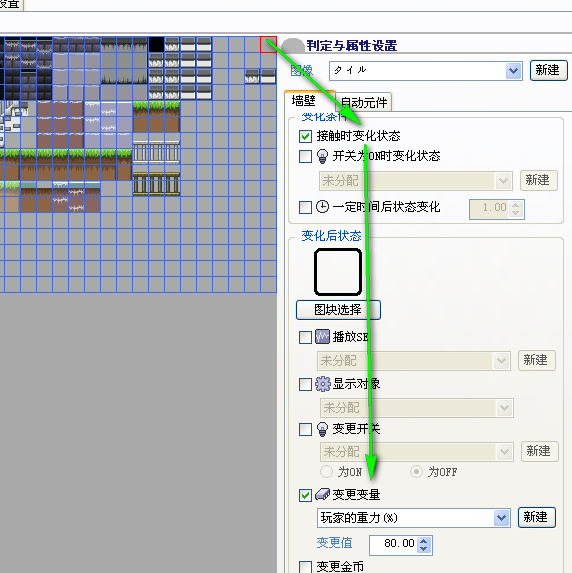Select the red-outlined tile in the tileset

click(x=268, y=45)
